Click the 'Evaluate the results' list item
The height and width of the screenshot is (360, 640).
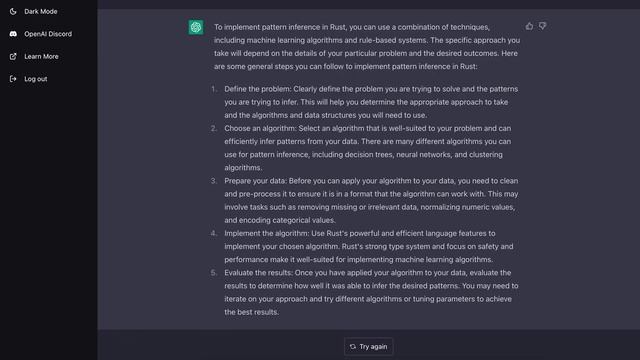pyautogui.click(x=371, y=292)
